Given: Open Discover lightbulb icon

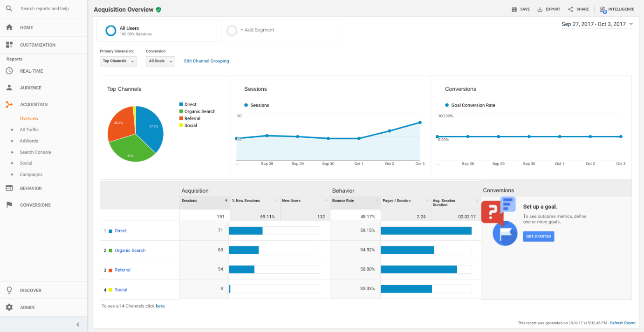Looking at the screenshot, I should [9, 291].
